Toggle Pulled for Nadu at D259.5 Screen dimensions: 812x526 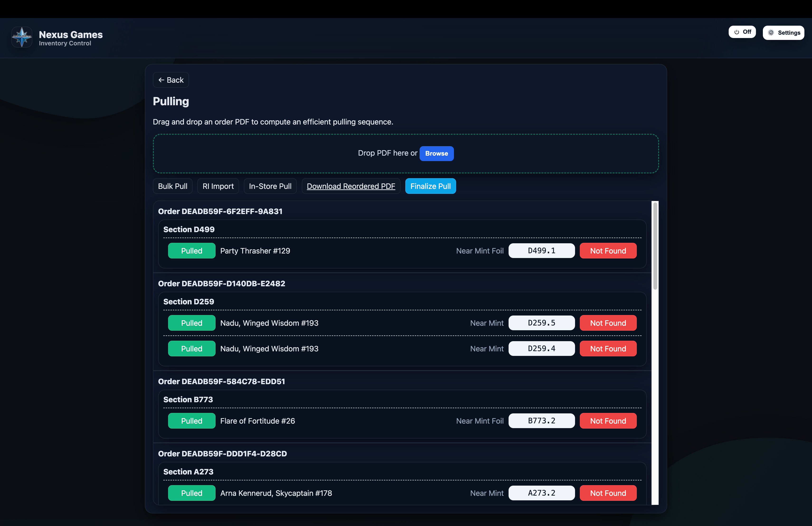191,323
